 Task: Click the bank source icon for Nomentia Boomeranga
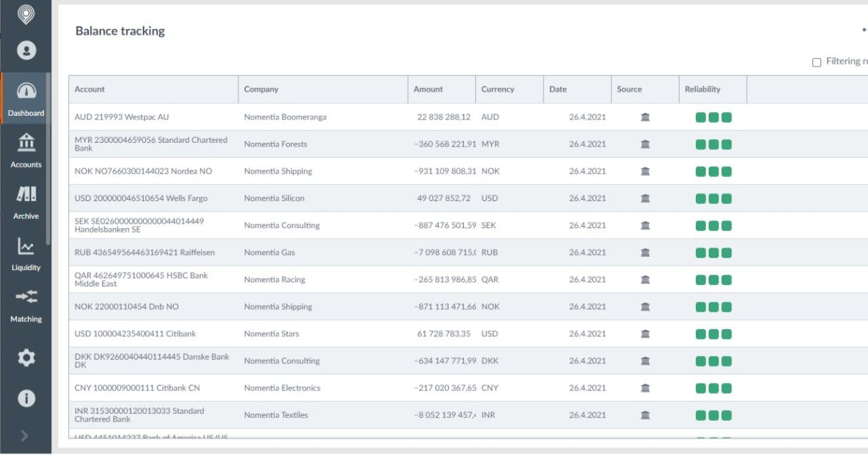[645, 117]
